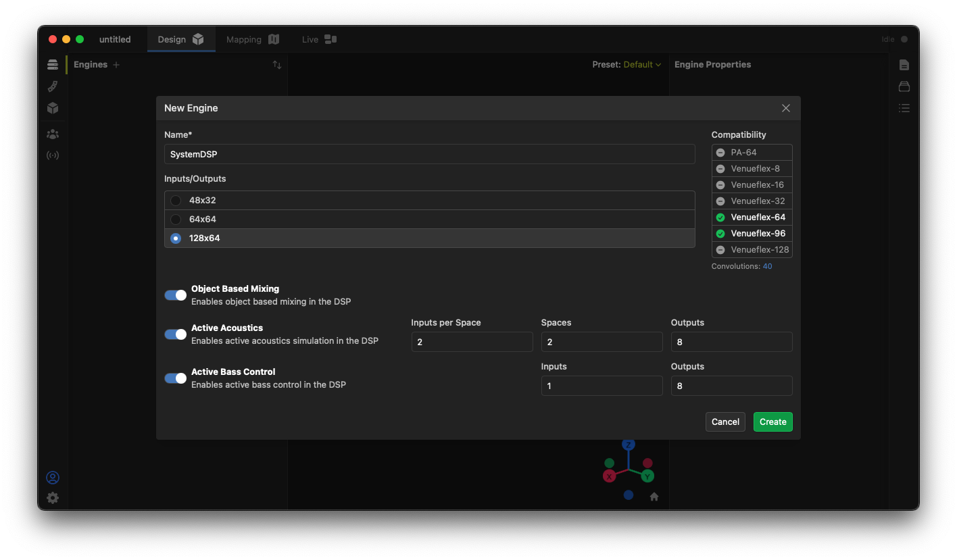The width and height of the screenshot is (957, 560).
Task: Click the user account profile icon
Action: pyautogui.click(x=53, y=478)
